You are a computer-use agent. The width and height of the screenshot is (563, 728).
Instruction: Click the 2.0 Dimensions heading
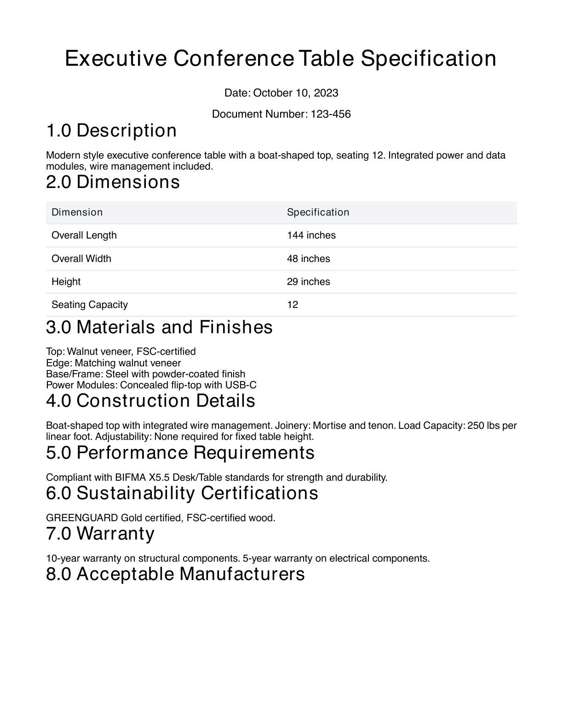113,182
